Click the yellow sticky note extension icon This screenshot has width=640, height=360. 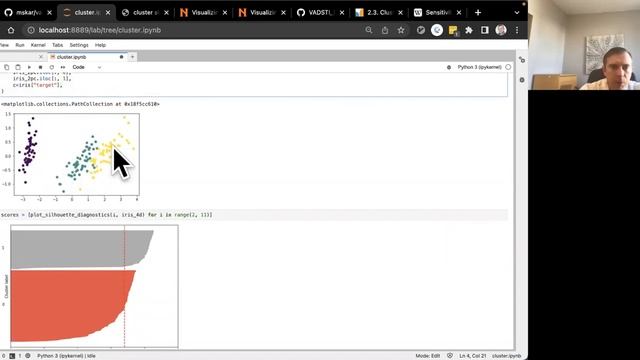point(453,30)
